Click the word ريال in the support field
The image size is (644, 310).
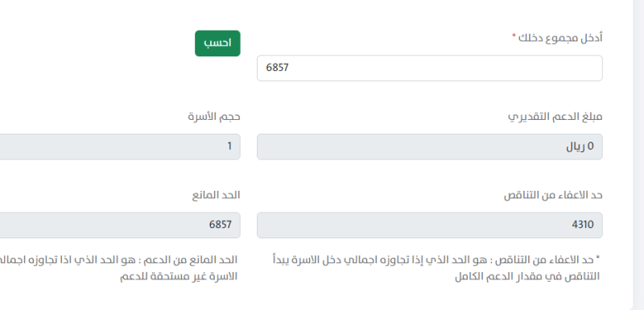[x=576, y=147]
